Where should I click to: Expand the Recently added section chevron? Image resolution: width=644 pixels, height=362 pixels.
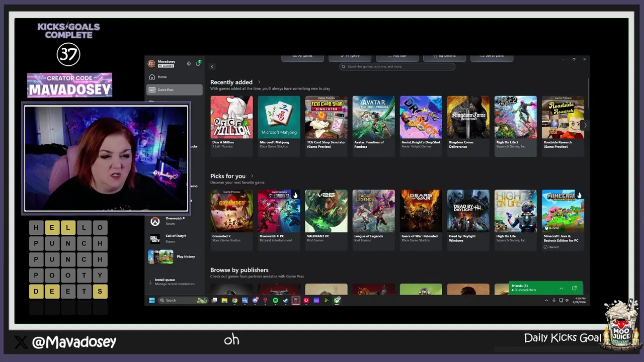pyautogui.click(x=259, y=82)
